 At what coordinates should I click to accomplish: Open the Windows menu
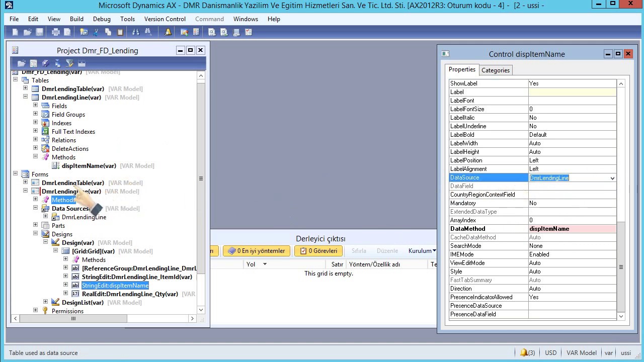click(246, 19)
